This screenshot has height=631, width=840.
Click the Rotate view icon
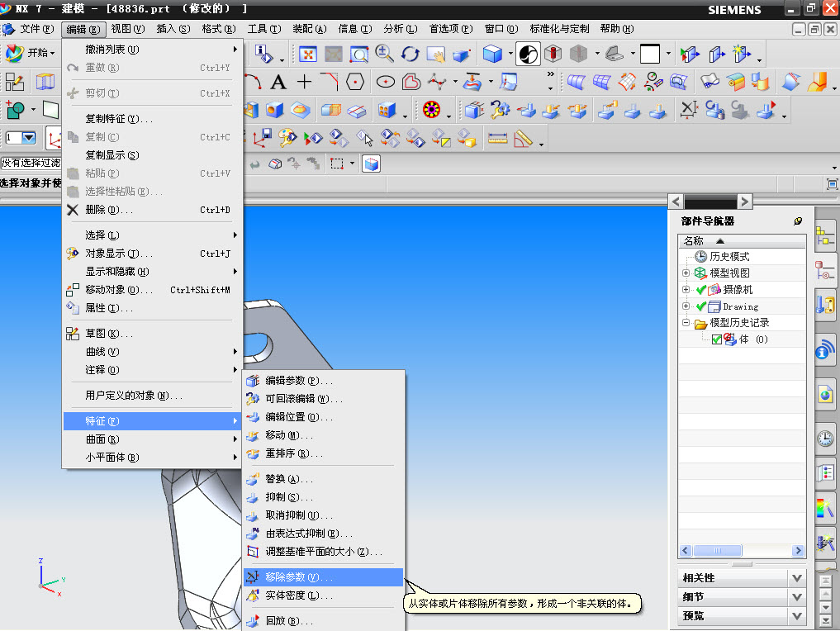[411, 55]
